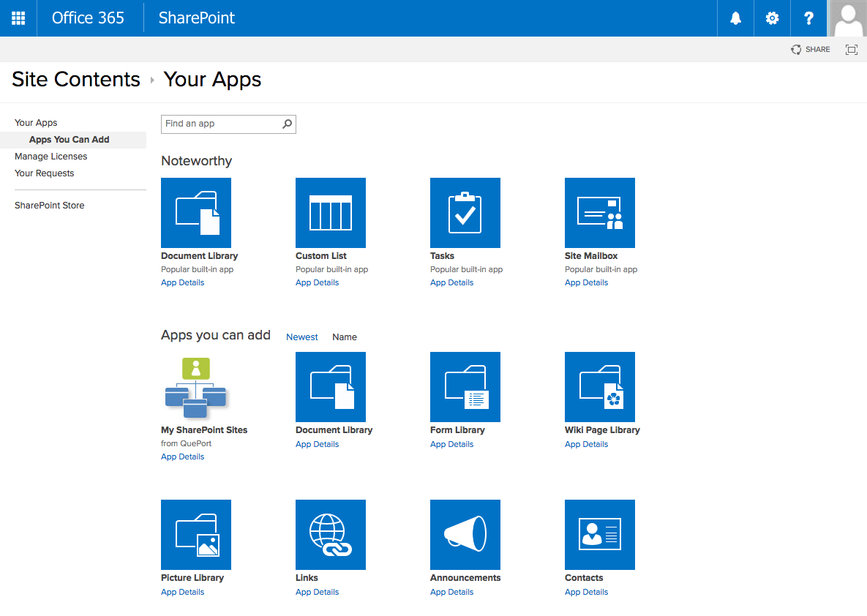Open SharePoint Store in the sidebar
867x616 pixels.
pyautogui.click(x=49, y=205)
